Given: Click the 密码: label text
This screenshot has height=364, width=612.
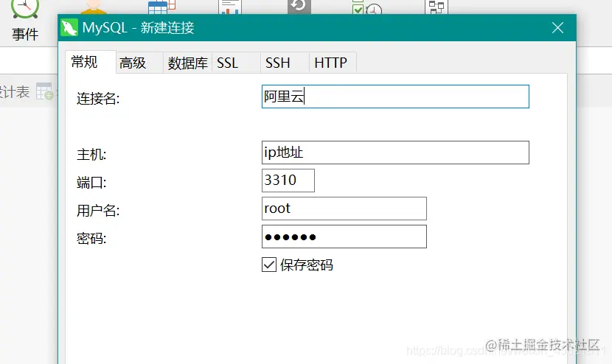Looking at the screenshot, I should pyautogui.click(x=91, y=238).
